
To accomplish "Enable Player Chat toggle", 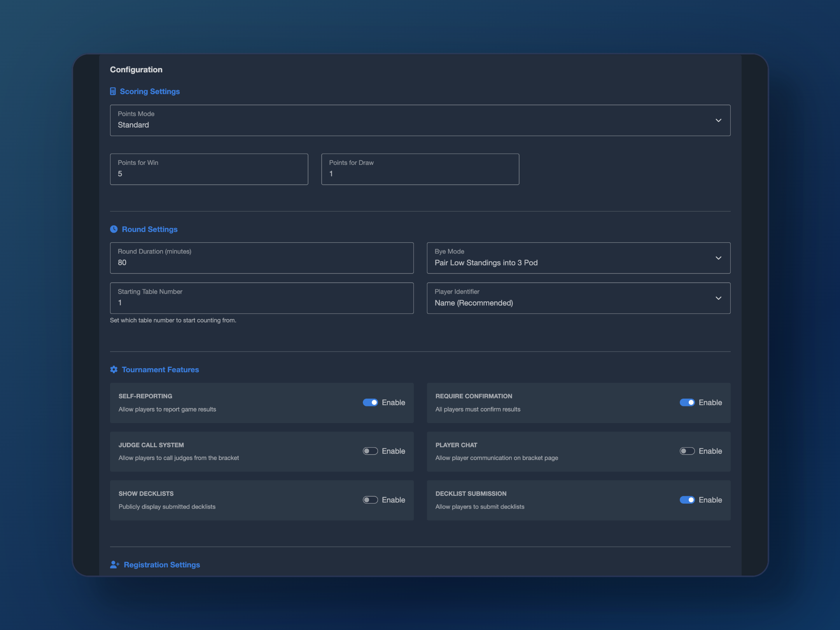I will [x=687, y=451].
